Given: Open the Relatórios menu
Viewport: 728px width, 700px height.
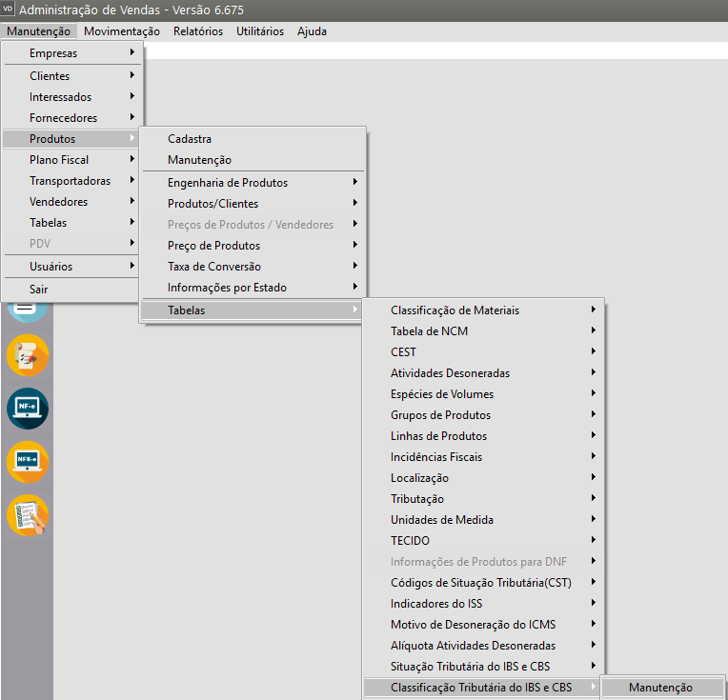Looking at the screenshot, I should (x=198, y=31).
